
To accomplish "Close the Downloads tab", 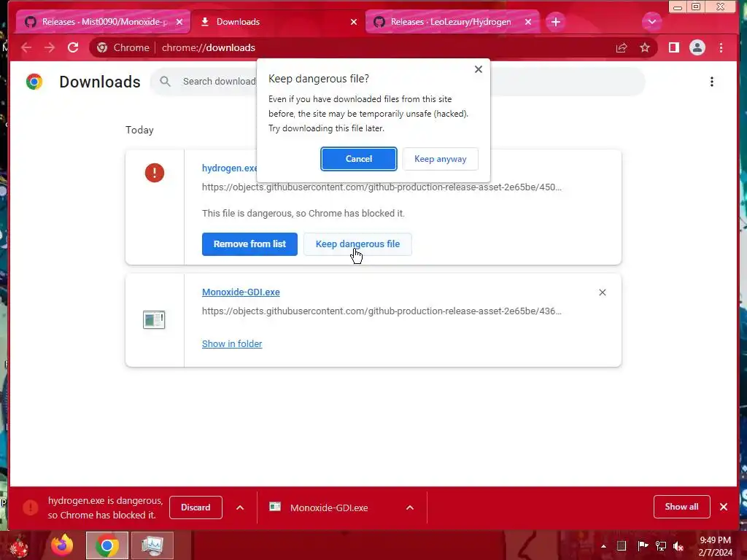I will tap(354, 22).
